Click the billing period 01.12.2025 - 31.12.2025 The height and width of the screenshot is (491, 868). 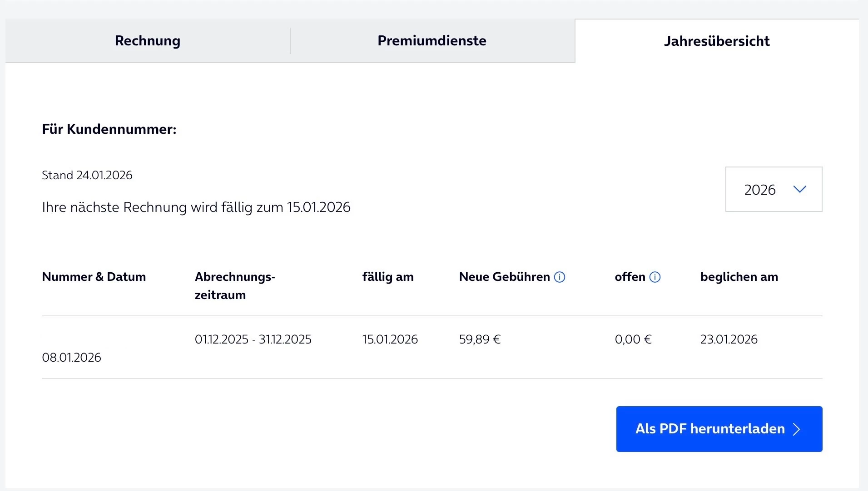tap(253, 339)
